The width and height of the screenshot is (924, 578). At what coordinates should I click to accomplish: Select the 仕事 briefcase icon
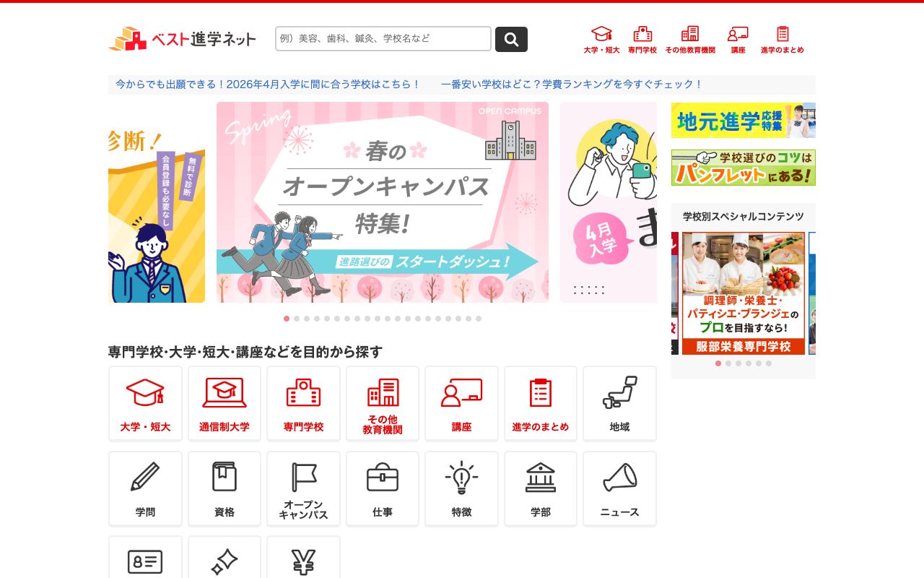(383, 488)
